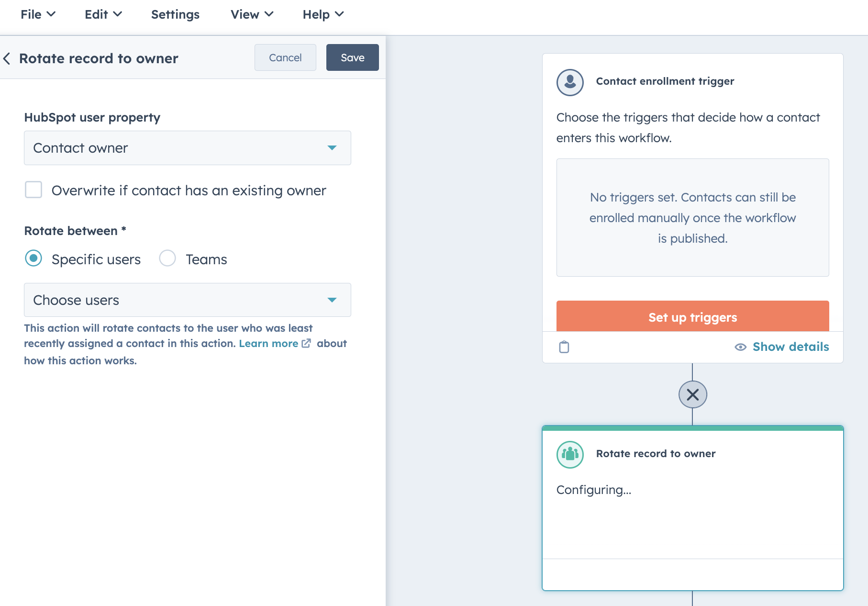
Task: Click the clipboard icon on the trigger card
Action: (564, 347)
